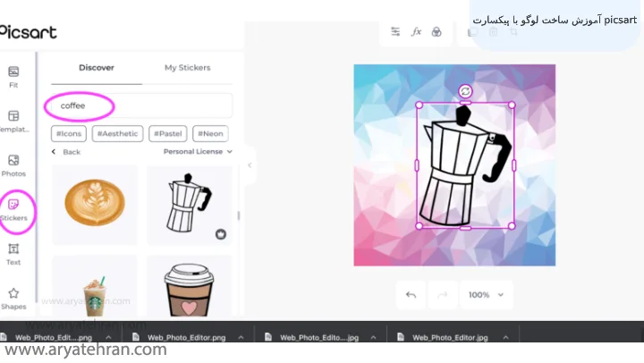Click the moka pot on the canvas
The image size is (644, 363).
[464, 166]
